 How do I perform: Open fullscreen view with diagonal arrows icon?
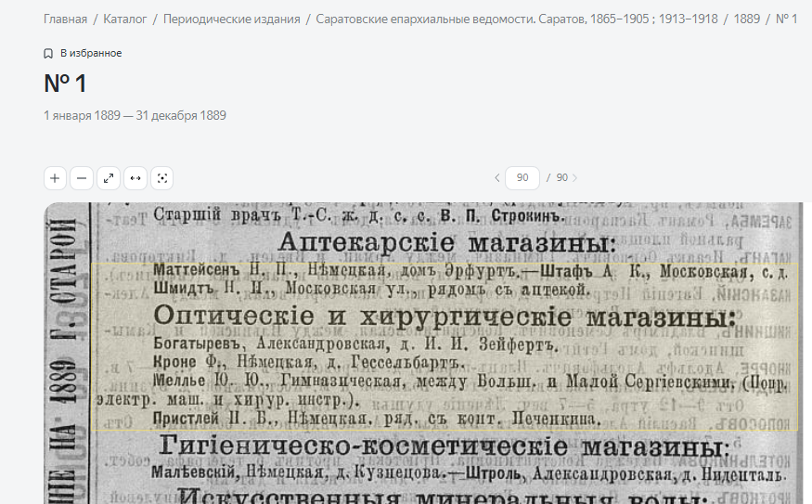(x=109, y=178)
